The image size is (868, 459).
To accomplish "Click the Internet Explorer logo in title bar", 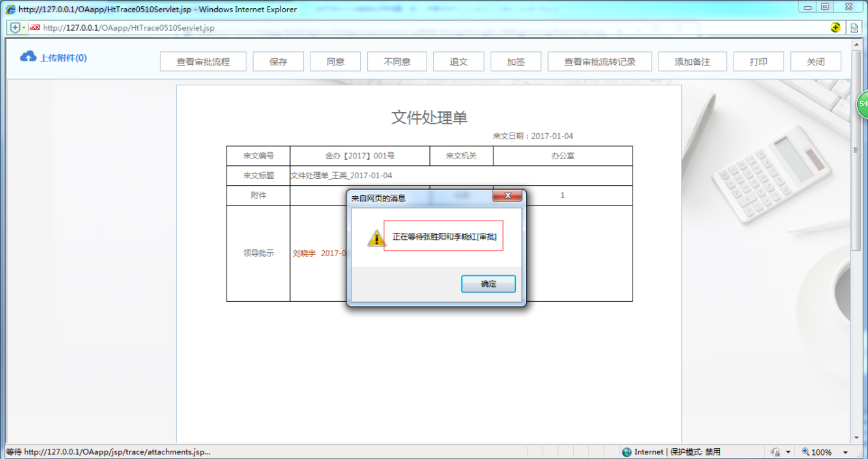I will (x=11, y=10).
